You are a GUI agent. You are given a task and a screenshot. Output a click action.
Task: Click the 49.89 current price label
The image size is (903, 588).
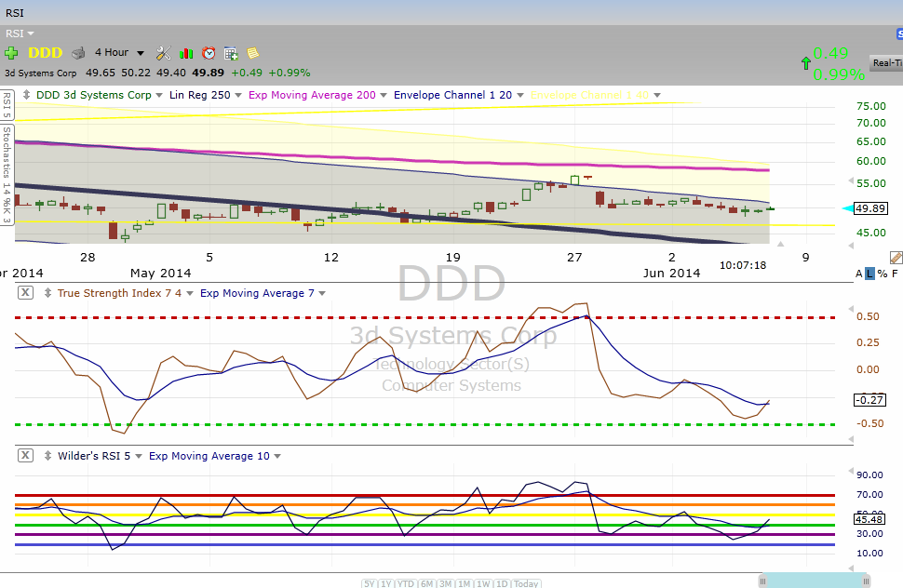point(869,208)
